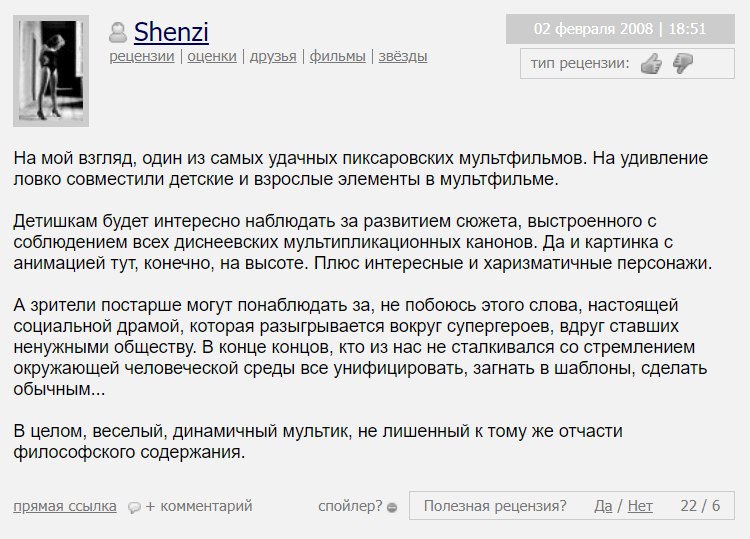Toggle the spoiler marker circle icon
The height and width of the screenshot is (539, 750).
(392, 507)
